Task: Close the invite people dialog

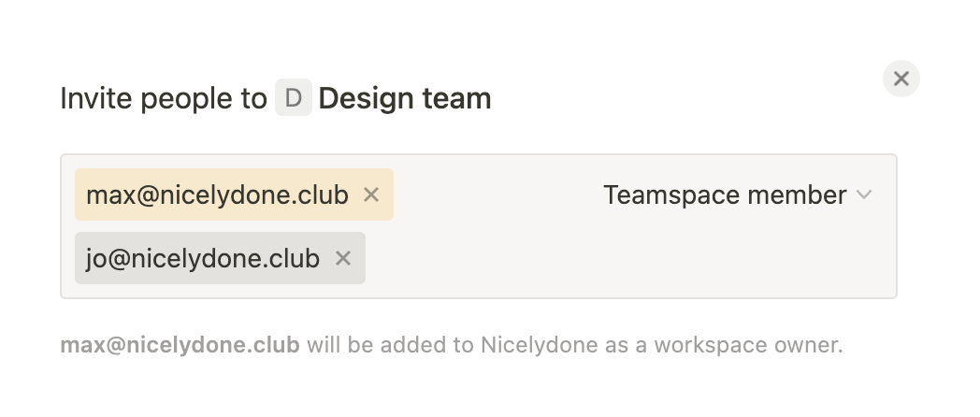Action: click(x=901, y=79)
